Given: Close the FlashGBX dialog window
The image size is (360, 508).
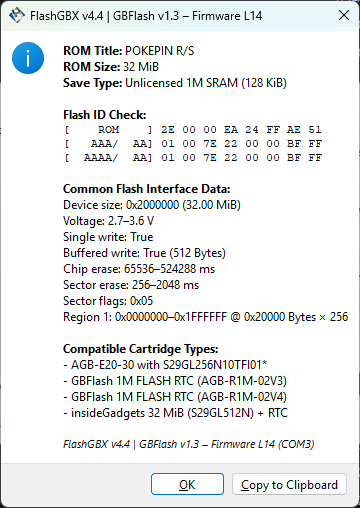Looking at the screenshot, I should coord(344,15).
